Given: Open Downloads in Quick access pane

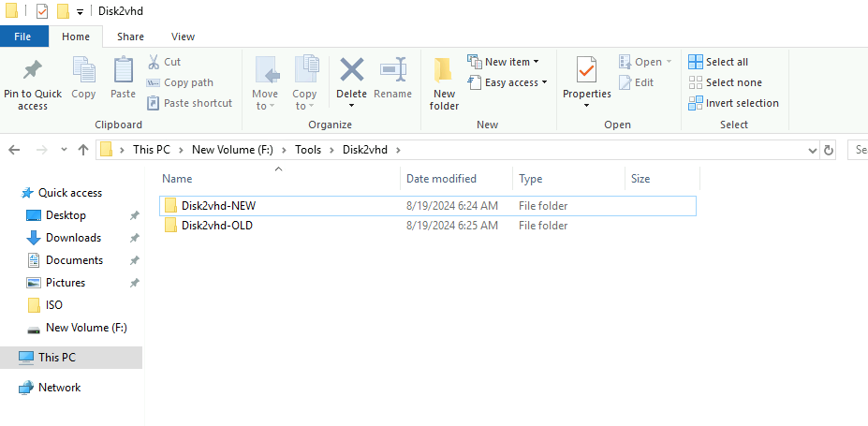Looking at the screenshot, I should [x=73, y=238].
